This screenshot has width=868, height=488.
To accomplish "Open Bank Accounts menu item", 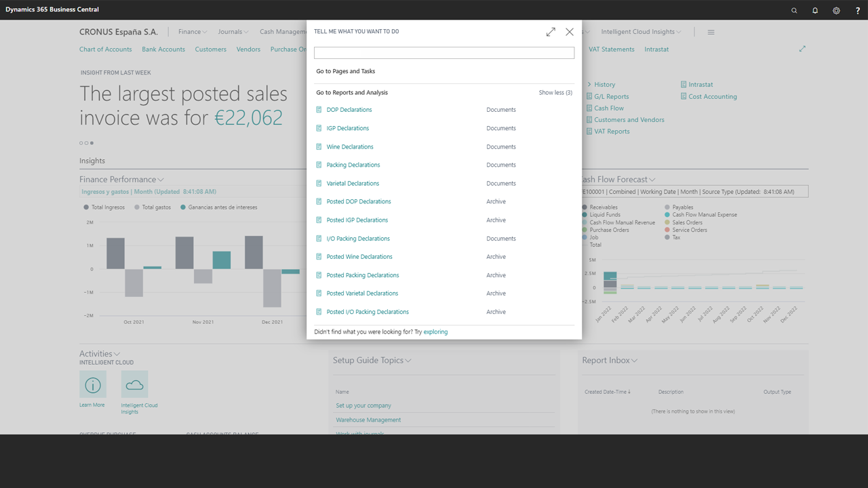I will [163, 49].
